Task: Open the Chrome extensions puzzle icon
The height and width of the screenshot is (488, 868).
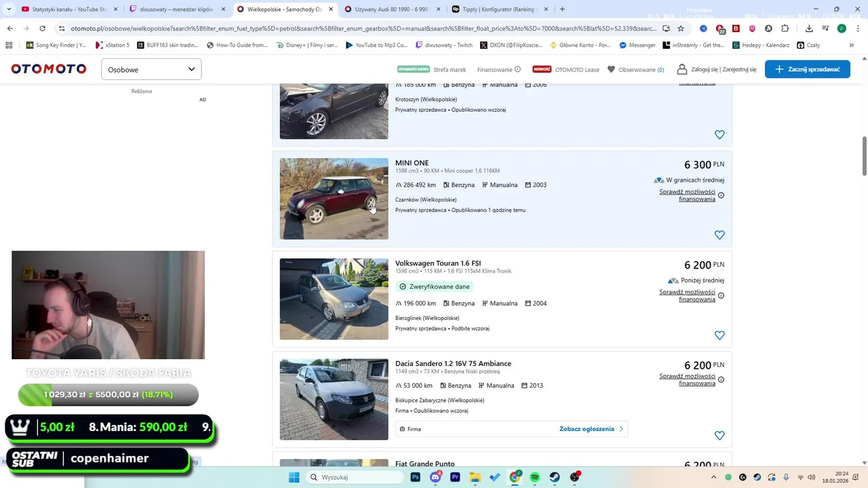Action: click(x=785, y=28)
